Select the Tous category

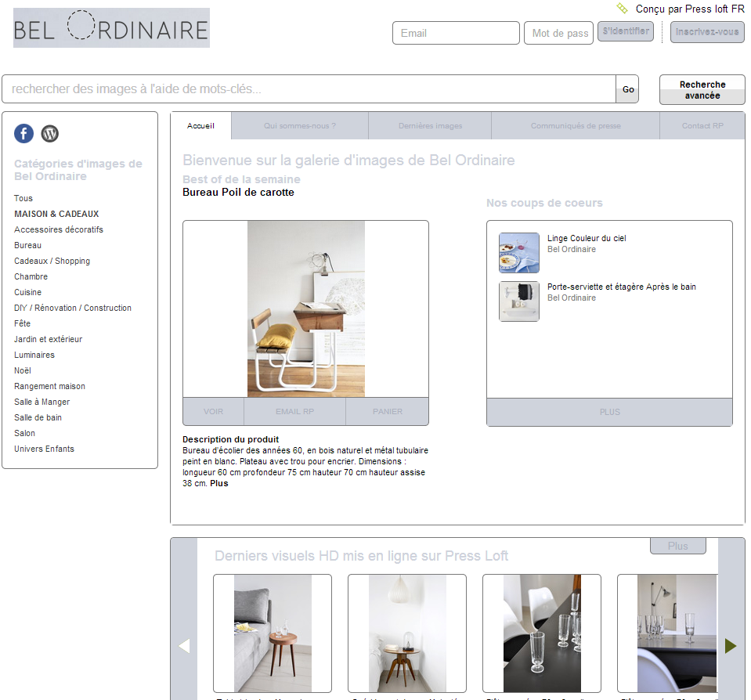(x=23, y=198)
